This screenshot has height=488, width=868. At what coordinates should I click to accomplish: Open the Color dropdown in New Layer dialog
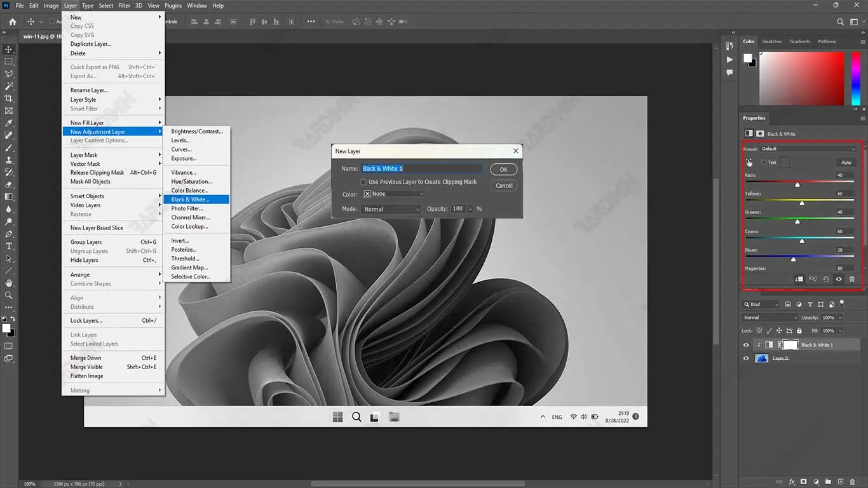(393, 194)
